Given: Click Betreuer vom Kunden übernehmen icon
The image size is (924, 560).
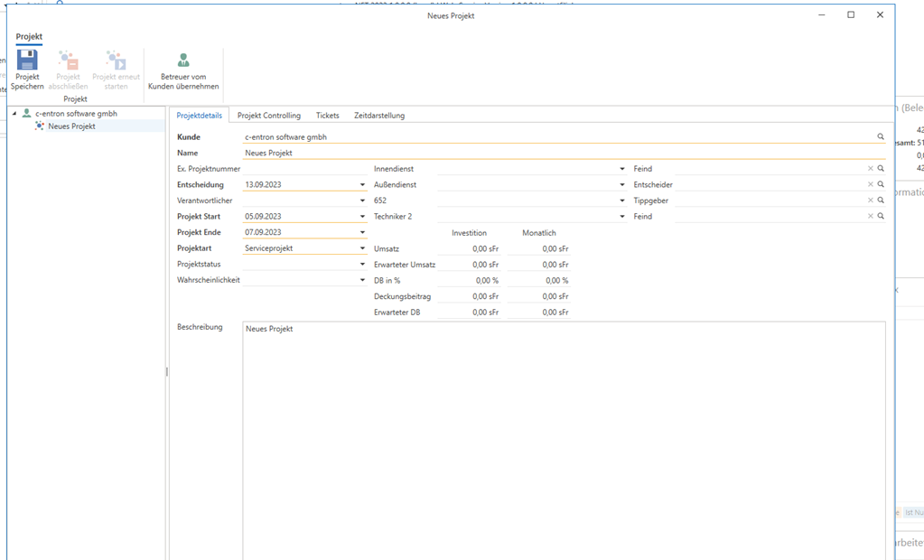Looking at the screenshot, I should coord(183,61).
